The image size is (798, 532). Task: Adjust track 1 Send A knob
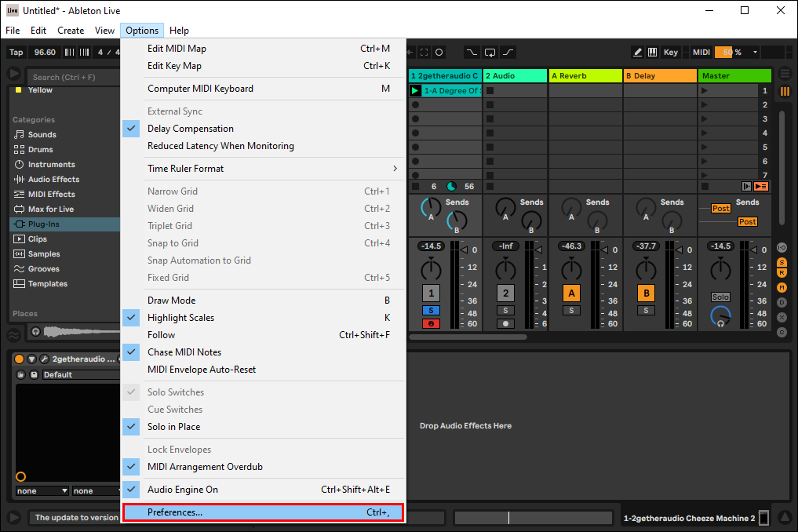point(431,208)
